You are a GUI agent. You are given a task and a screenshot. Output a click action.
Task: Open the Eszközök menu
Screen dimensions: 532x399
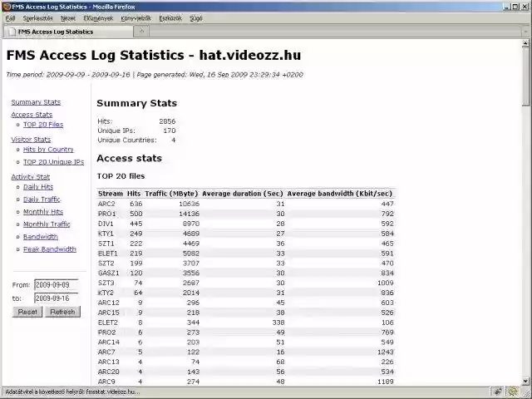(170, 18)
